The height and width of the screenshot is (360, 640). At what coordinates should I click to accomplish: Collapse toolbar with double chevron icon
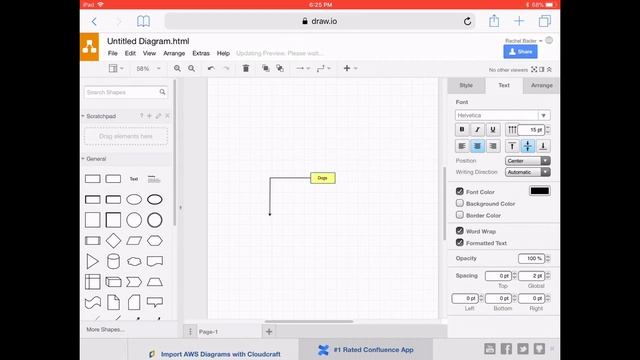point(549,70)
